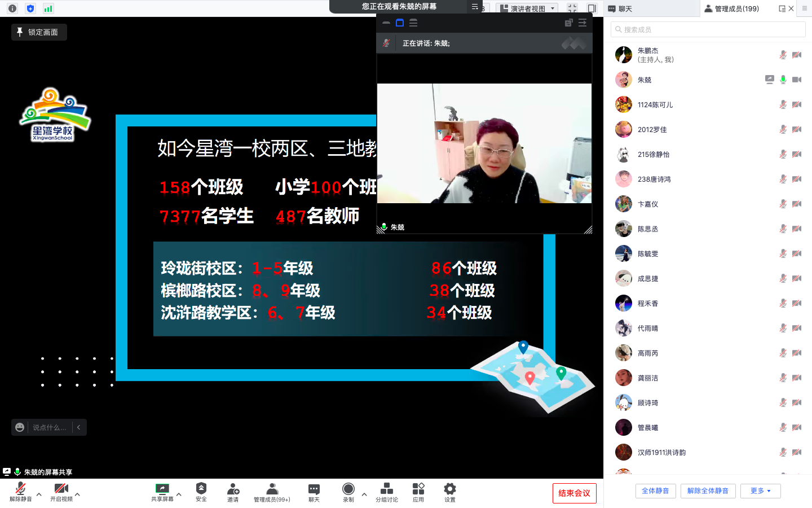Viewport: 812px width, 508px height.
Task: Click the network signal bars icon
Action: click(48, 8)
